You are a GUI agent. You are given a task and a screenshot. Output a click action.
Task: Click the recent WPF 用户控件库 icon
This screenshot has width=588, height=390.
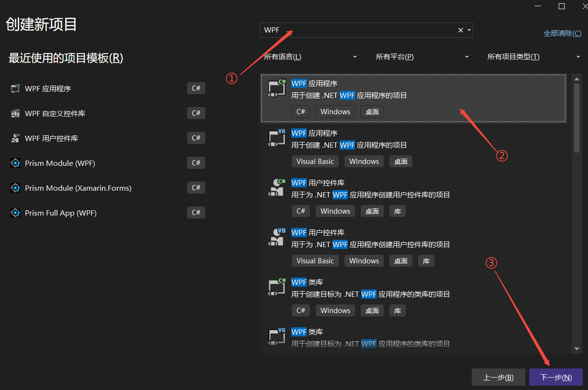point(15,138)
